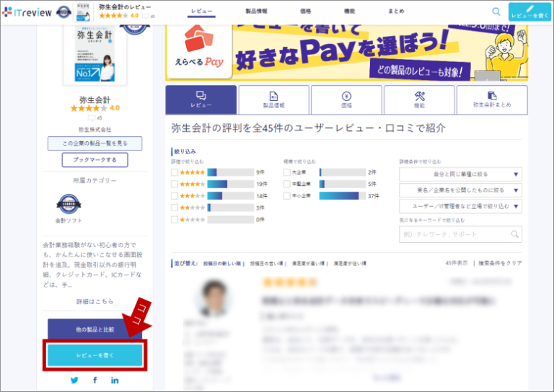
Task: Open the 会計ソフト category badge icon
Action: tap(69, 204)
